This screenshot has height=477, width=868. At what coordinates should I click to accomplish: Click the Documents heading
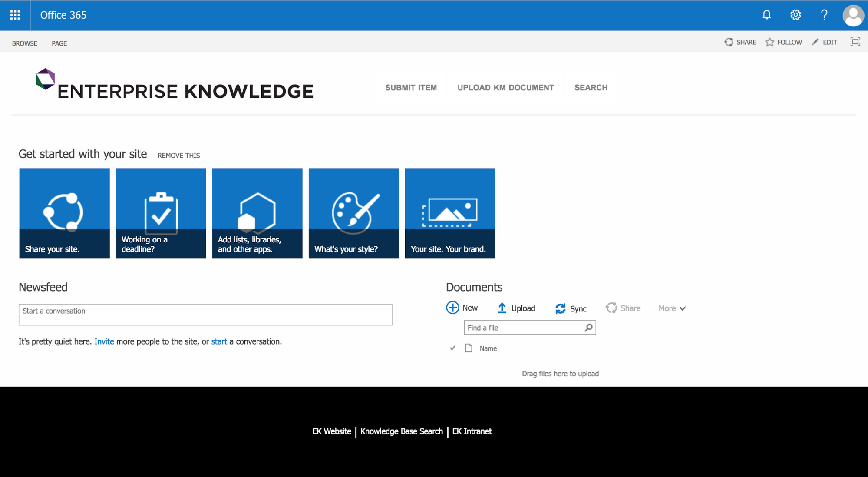click(474, 287)
